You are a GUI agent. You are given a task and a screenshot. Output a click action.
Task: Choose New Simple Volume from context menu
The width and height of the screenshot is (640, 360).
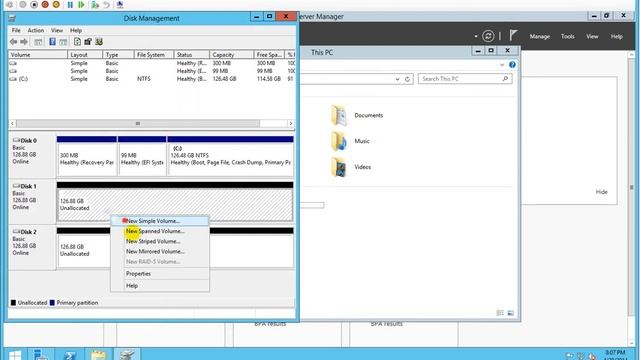pyautogui.click(x=160, y=221)
